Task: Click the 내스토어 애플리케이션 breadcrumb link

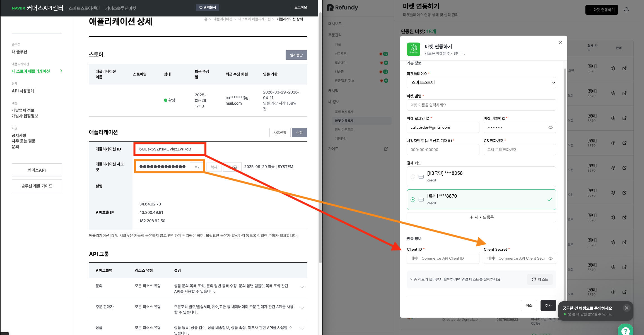Action: click(254, 19)
